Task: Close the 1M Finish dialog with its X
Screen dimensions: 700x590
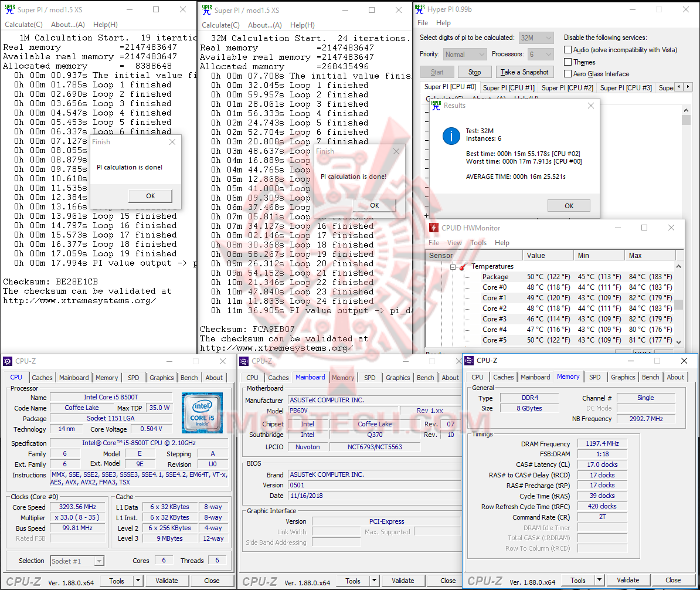Action: pyautogui.click(x=172, y=141)
